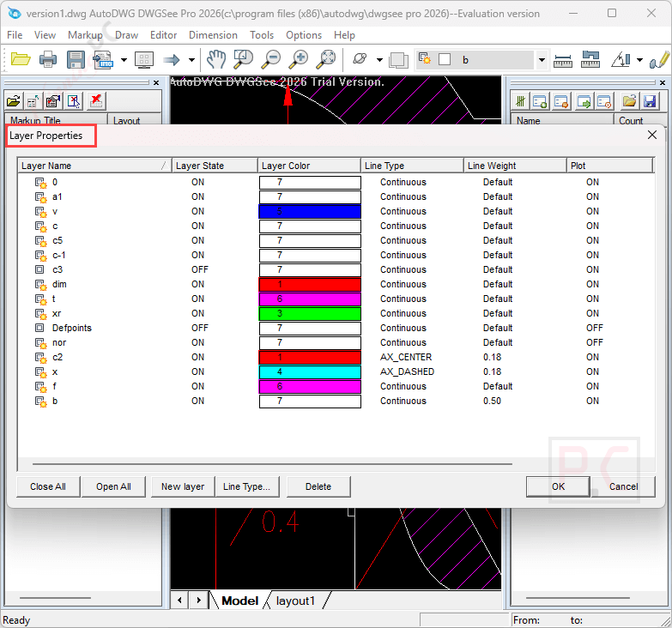
Task: Click the tab scroll right arrow near Model
Action: click(198, 601)
